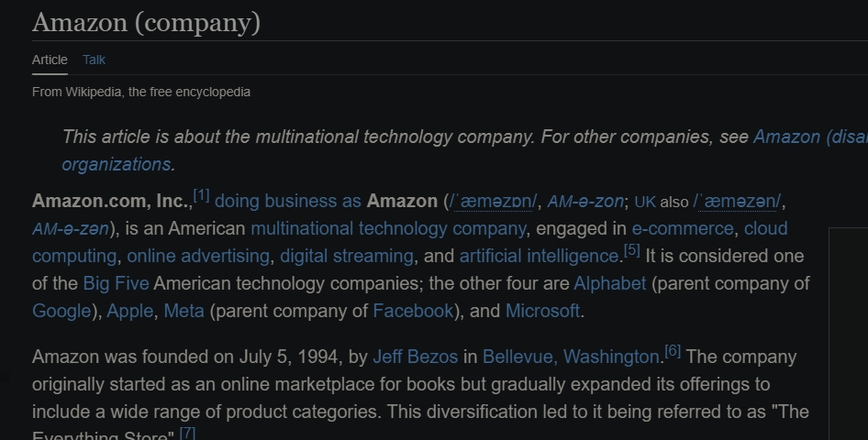Follow the Bellevue, Washington link
The width and height of the screenshot is (868, 440).
coord(571,357)
